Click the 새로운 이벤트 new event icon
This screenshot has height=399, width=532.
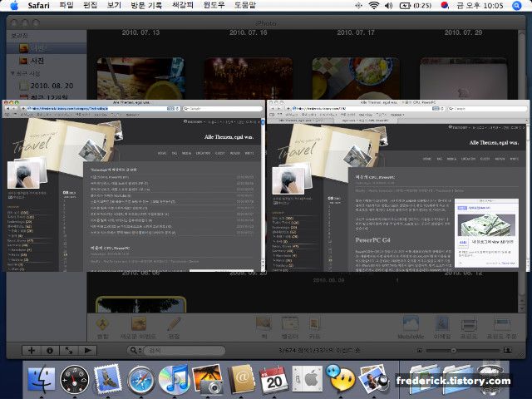coord(139,324)
